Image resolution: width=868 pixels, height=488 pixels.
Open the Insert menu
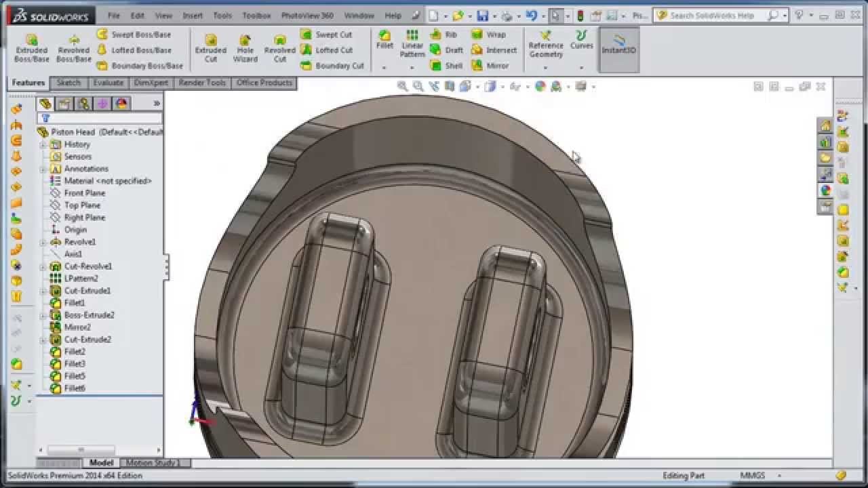[x=193, y=16]
